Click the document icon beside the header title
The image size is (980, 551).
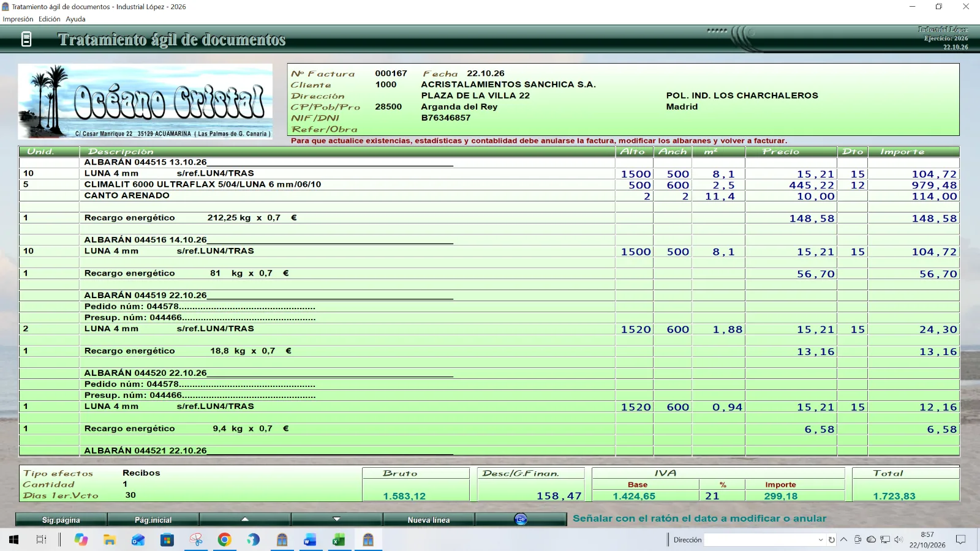point(26,40)
